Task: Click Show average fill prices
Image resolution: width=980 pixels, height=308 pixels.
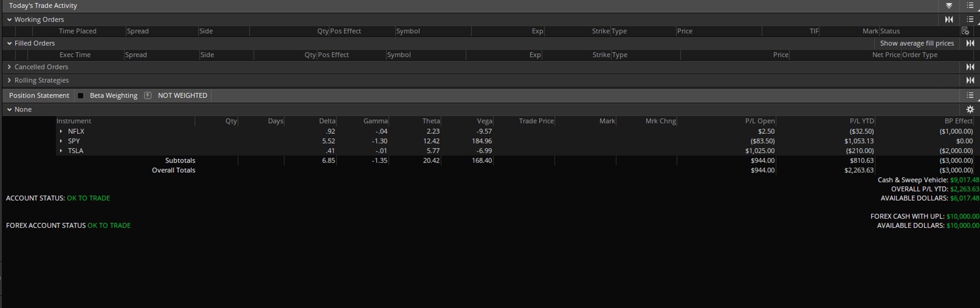Action: (x=916, y=43)
